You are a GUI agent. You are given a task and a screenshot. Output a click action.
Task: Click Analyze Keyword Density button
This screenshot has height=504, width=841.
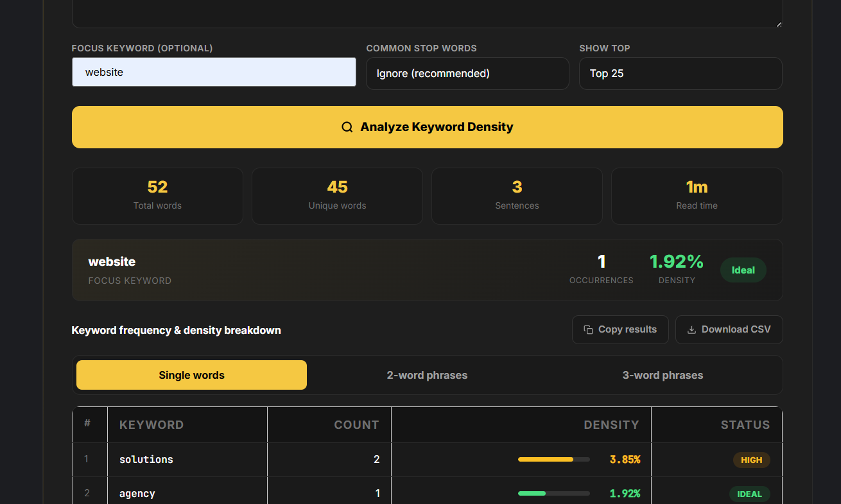tap(428, 127)
